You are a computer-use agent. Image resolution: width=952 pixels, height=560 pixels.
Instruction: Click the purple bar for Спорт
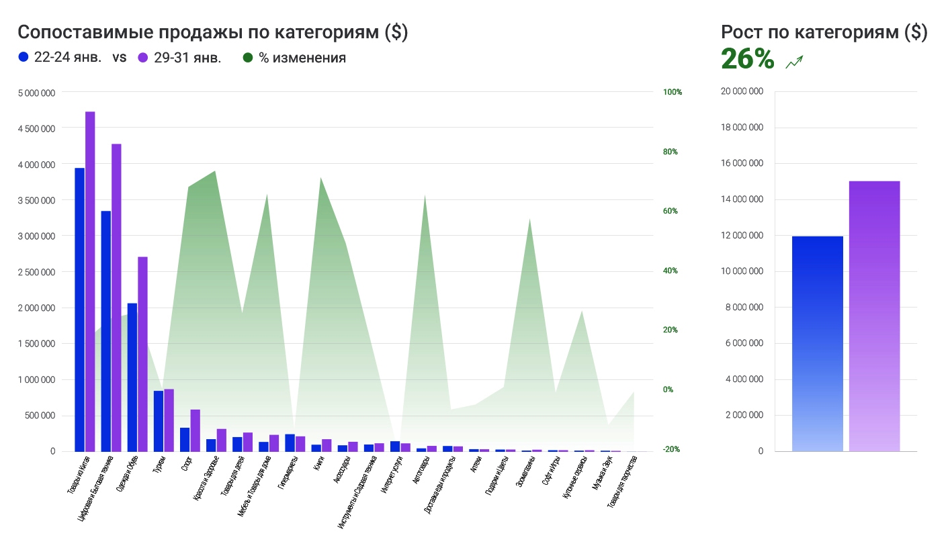(x=195, y=430)
